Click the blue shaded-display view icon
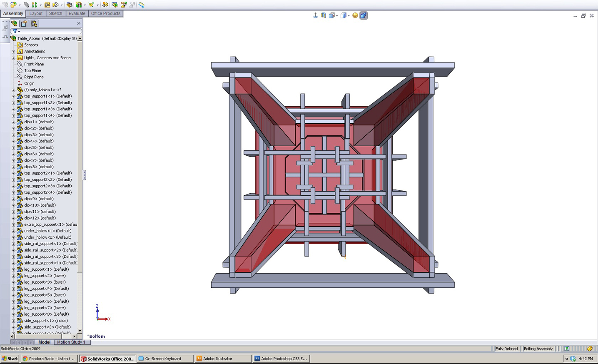Image resolution: width=598 pixels, height=364 pixels. pos(363,15)
